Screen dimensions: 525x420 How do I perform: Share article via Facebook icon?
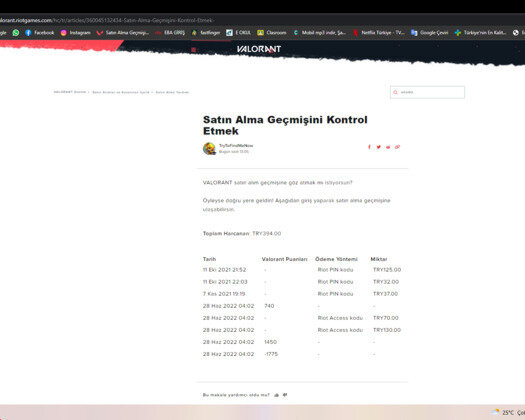pyautogui.click(x=369, y=147)
